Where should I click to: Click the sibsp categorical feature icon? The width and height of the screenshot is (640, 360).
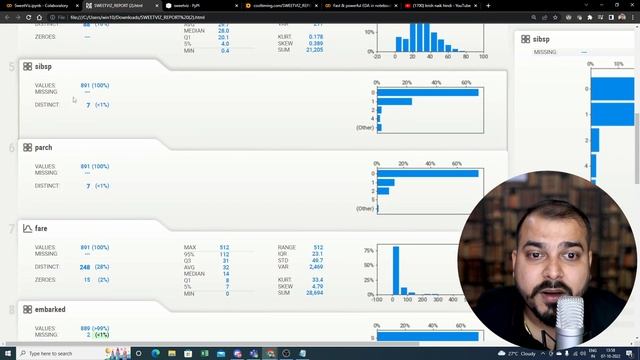coord(27,66)
